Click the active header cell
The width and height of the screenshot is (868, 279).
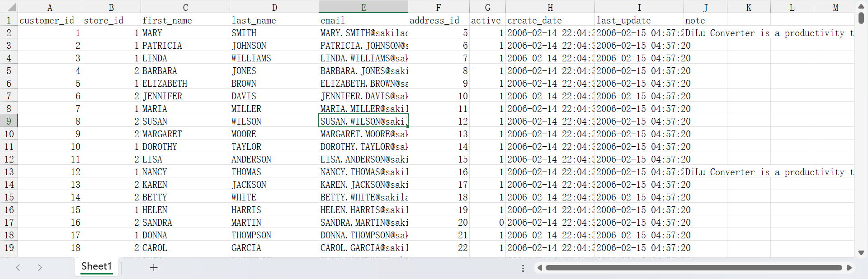pos(487,20)
